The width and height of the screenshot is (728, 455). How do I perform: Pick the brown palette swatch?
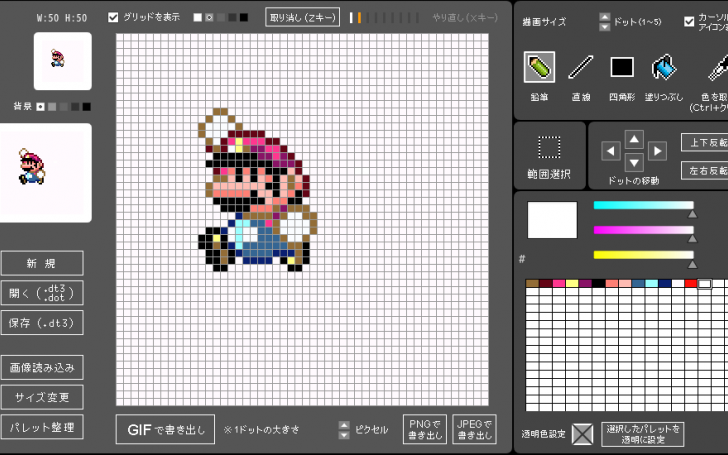pyautogui.click(x=532, y=283)
